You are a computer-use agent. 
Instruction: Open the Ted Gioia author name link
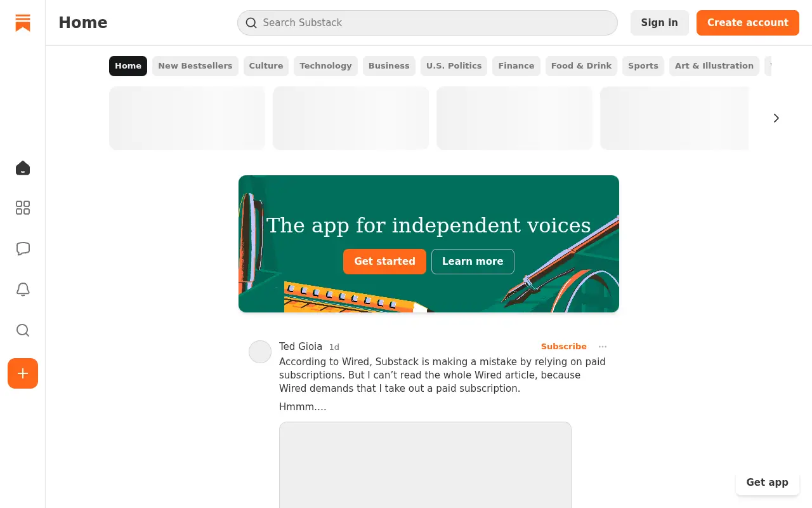coord(301,347)
